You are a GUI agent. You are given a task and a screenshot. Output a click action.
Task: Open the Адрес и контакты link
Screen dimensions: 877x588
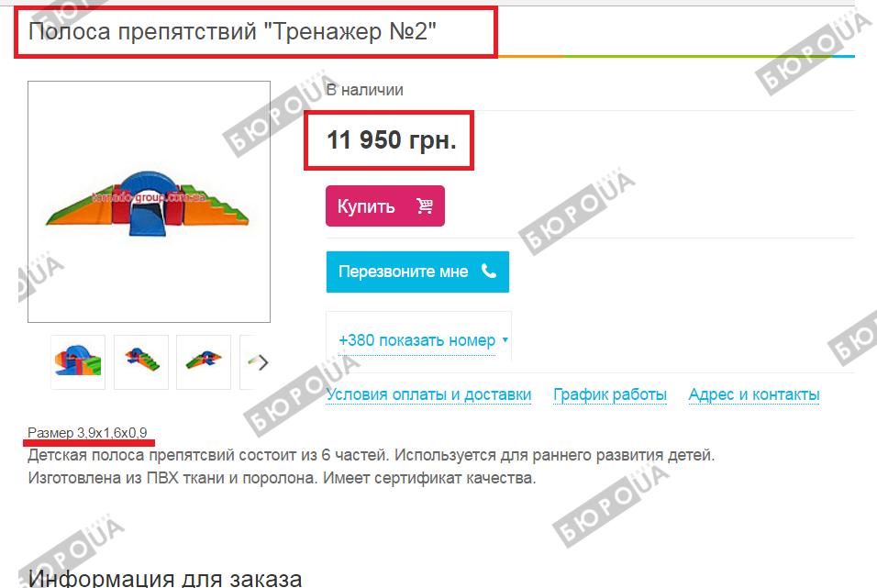coord(753,394)
